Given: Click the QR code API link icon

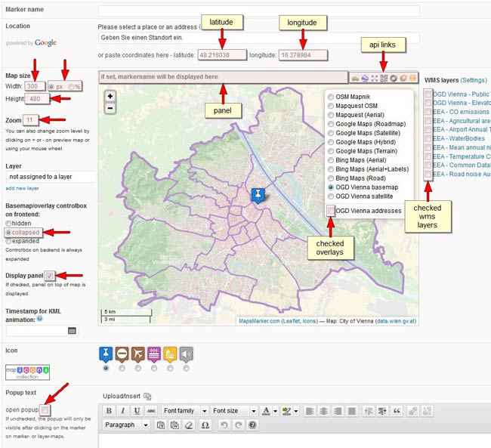Looking at the screenshot, I should (384, 78).
